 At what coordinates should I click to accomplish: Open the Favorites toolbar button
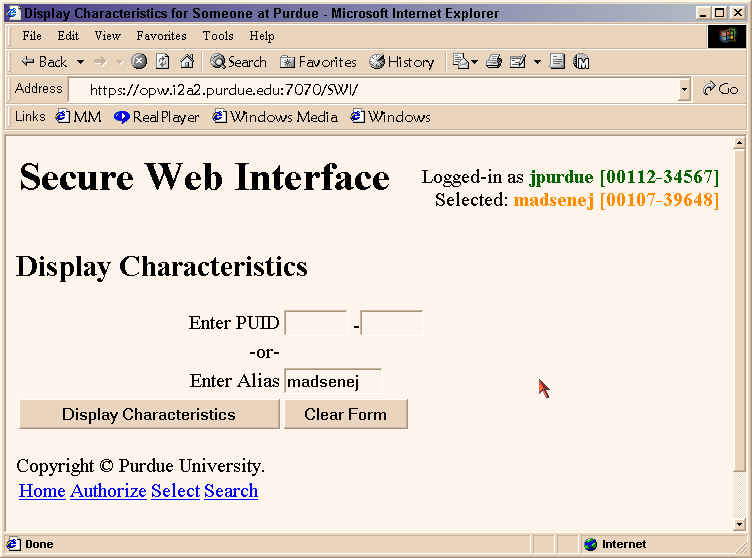[318, 62]
